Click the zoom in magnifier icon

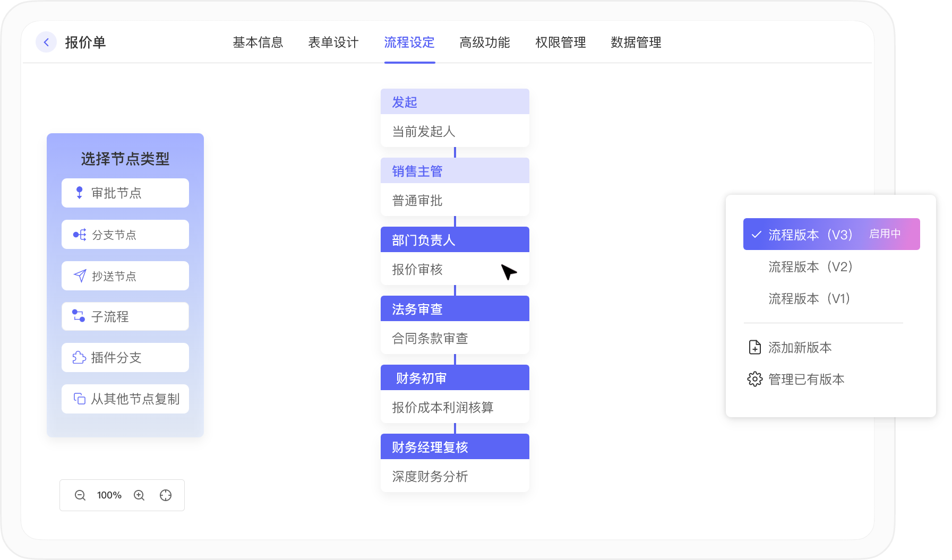point(139,495)
